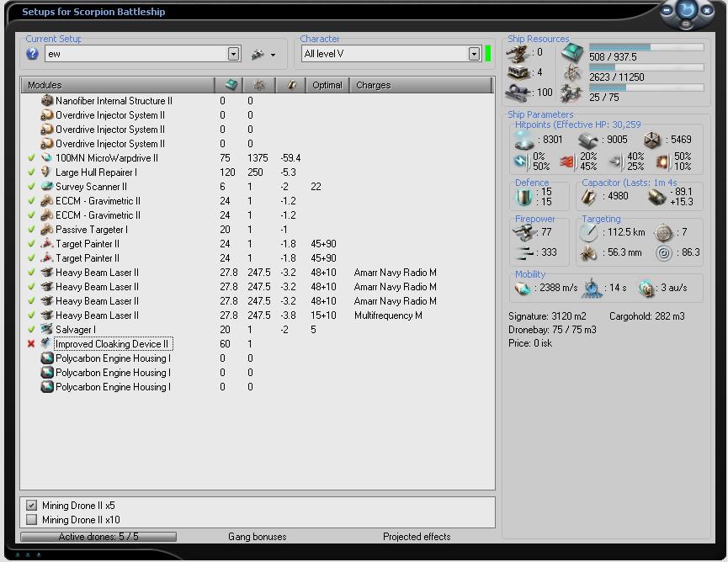Expand the small arrow beside ship icon

273,56
